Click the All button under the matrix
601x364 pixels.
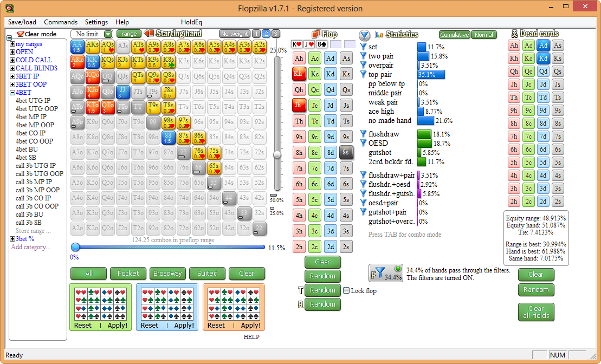89,274
